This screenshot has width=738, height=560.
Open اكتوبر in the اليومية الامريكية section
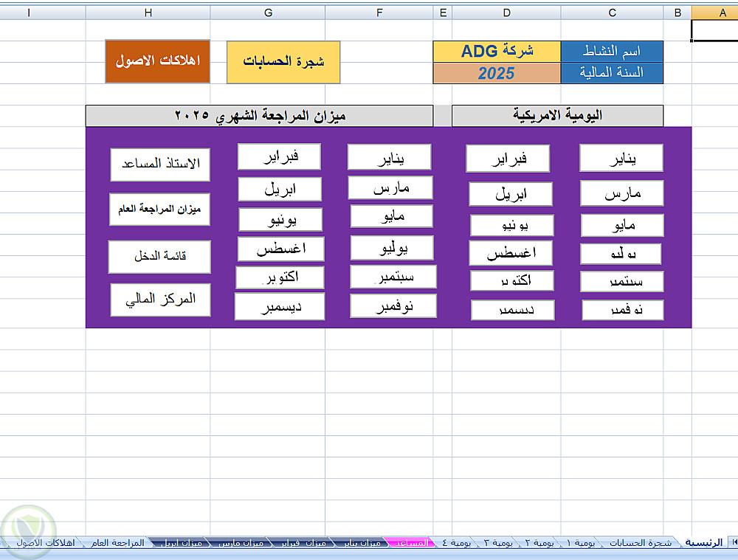tap(512, 280)
